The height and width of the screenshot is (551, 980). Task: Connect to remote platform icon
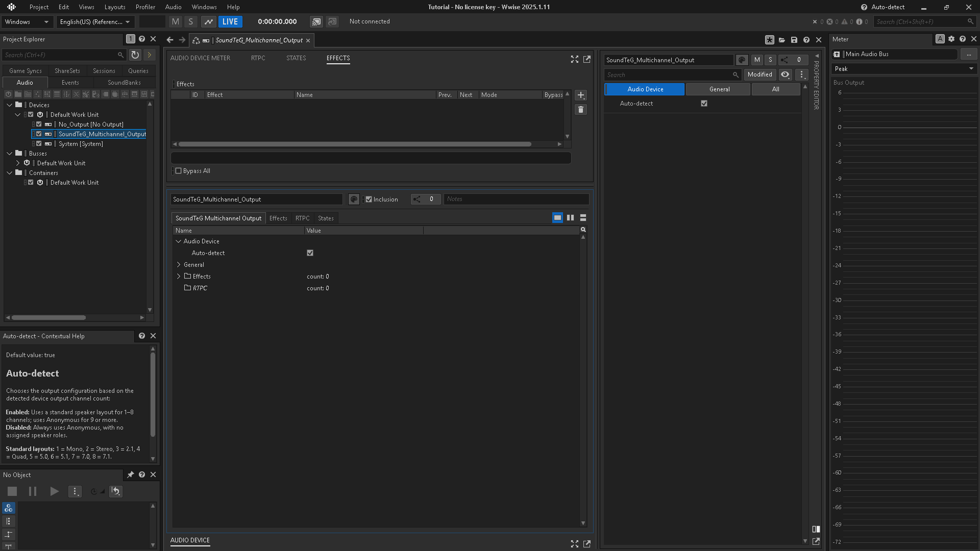tap(316, 21)
